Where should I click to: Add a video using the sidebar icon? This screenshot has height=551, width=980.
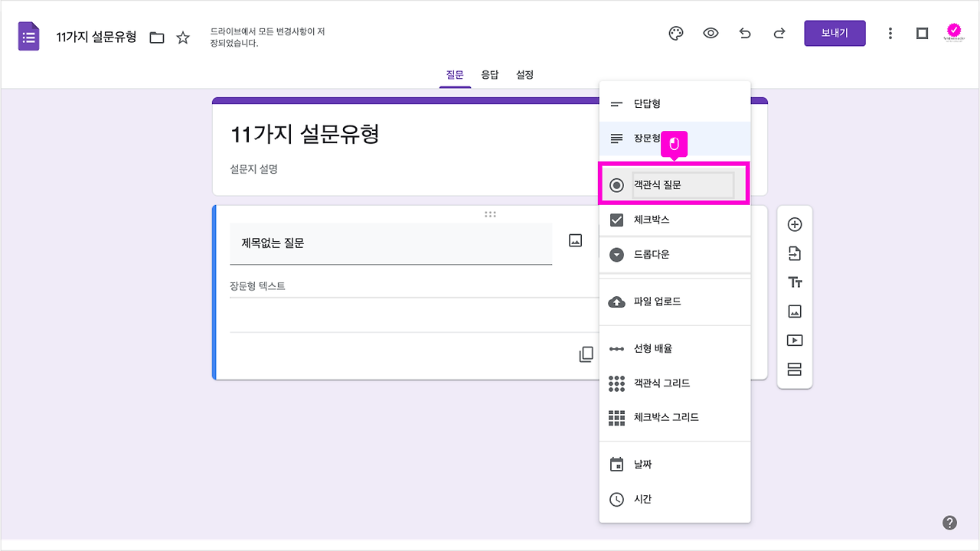(x=795, y=340)
